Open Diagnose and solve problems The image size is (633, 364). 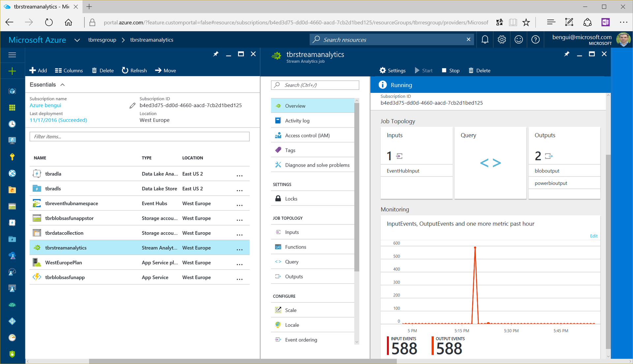click(x=313, y=165)
